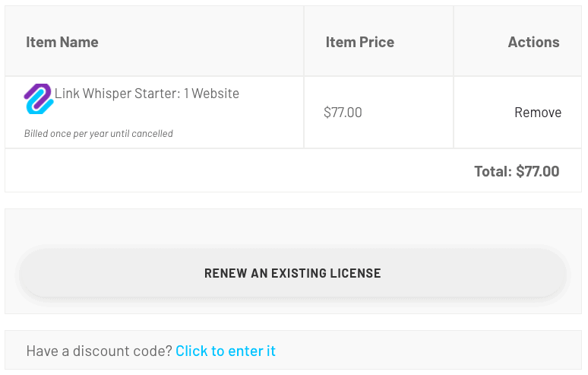
Task: Select the Link Whisper Starter item name
Action: (147, 93)
